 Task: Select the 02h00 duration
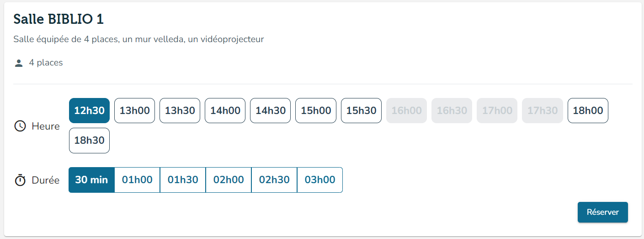point(229,180)
